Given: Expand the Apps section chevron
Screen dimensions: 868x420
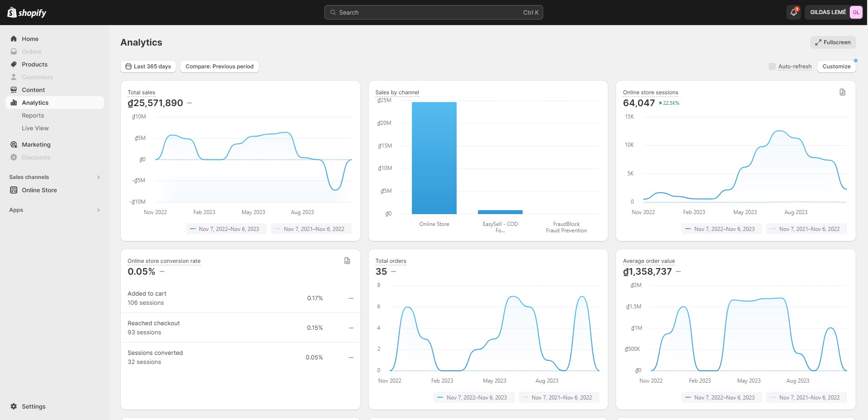Looking at the screenshot, I should pyautogui.click(x=98, y=210).
